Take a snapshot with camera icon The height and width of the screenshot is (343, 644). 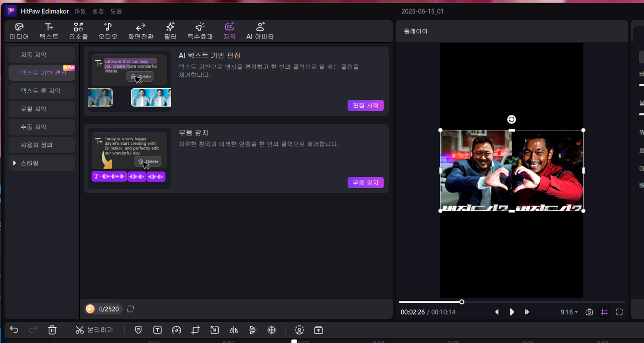point(589,312)
